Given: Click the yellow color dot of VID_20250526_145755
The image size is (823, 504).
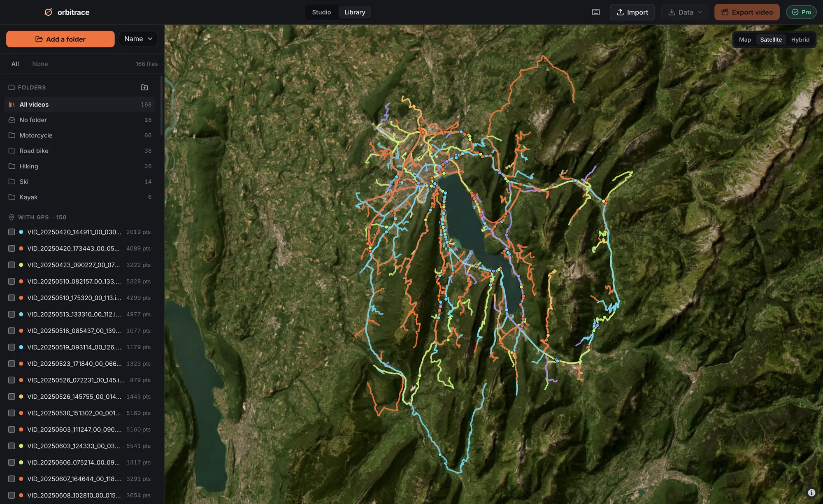Looking at the screenshot, I should click(21, 397).
